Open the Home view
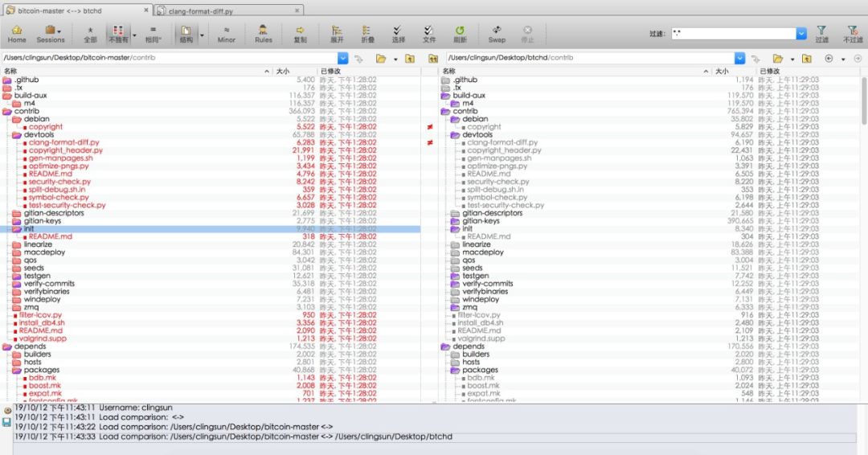Screen dimensions: 868x455 [x=17, y=34]
